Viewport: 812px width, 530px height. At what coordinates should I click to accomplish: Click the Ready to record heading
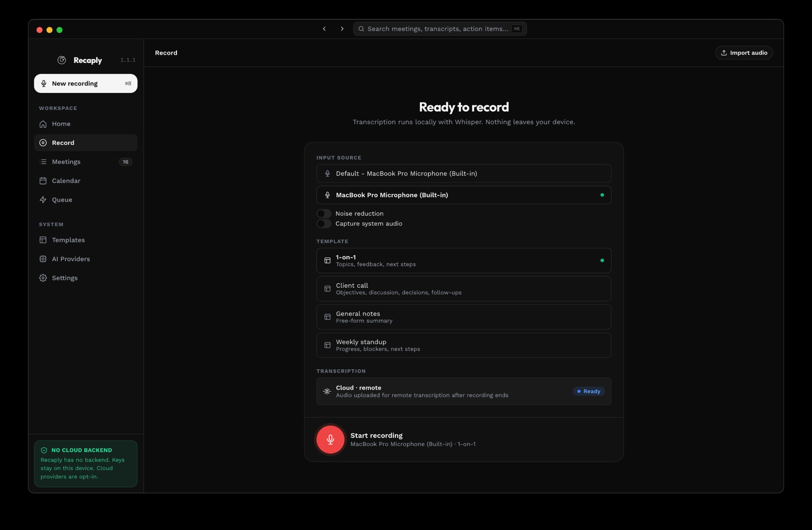coord(464,107)
